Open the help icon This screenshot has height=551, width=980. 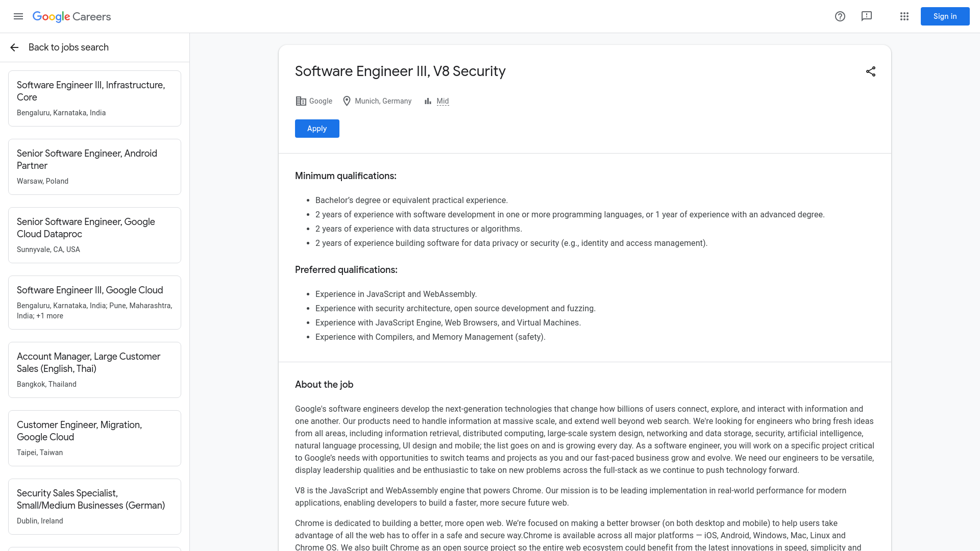point(840,16)
